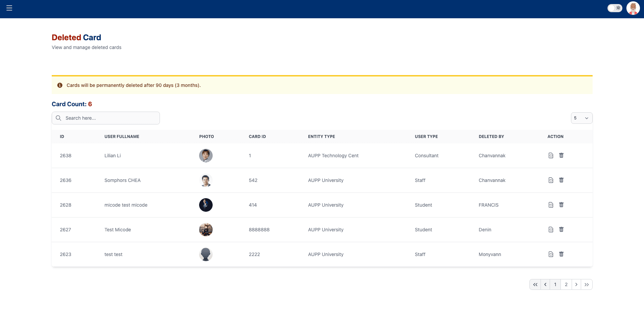Expand the rows per page dropdown
Viewport: 644px width, 323px height.
(581, 118)
